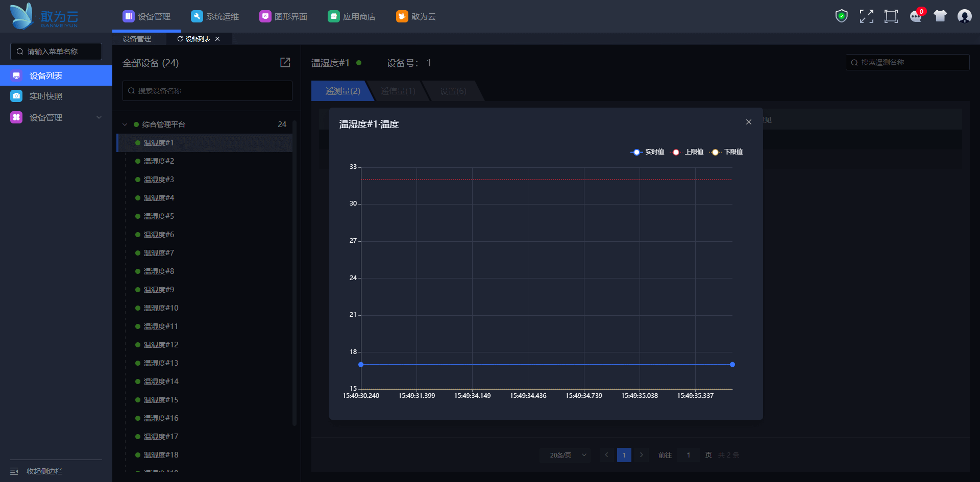Toggle fullscreen with the expand arrows icon
The height and width of the screenshot is (482, 980).
point(866,16)
